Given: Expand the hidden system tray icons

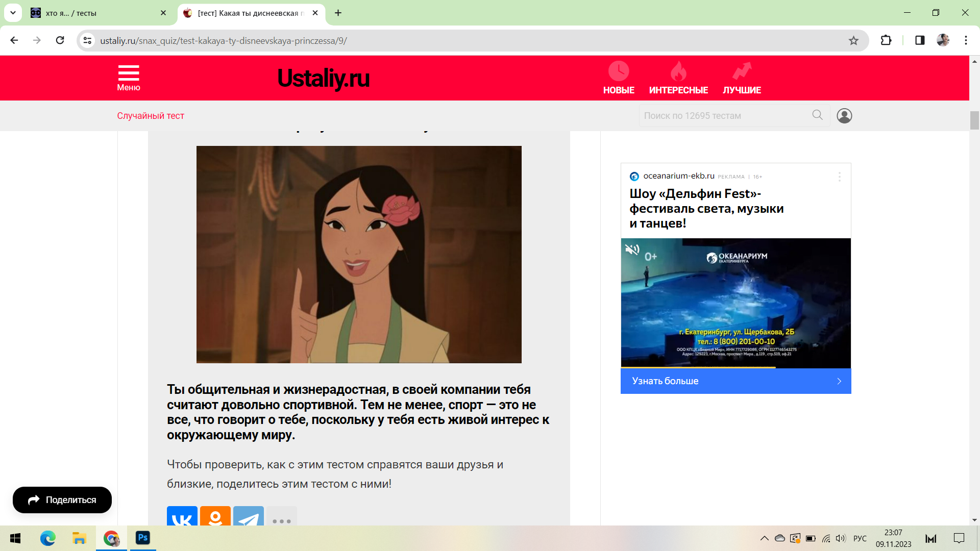Looking at the screenshot, I should [764, 538].
